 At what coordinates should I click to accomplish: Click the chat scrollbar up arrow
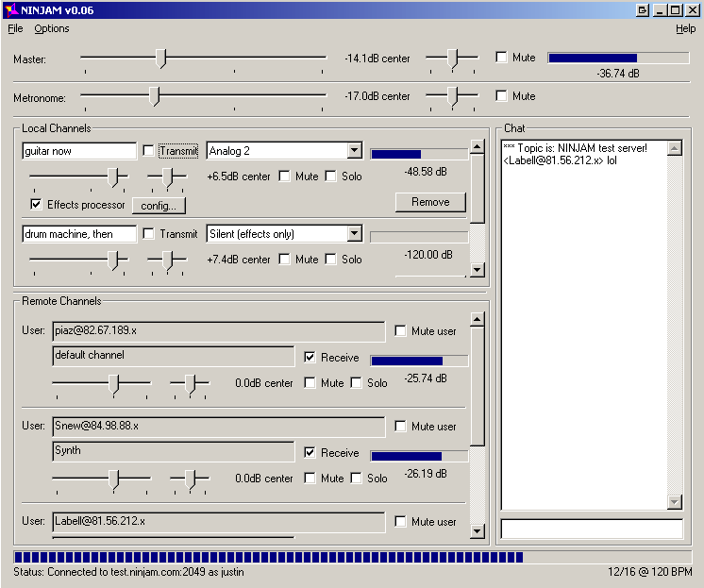(674, 148)
